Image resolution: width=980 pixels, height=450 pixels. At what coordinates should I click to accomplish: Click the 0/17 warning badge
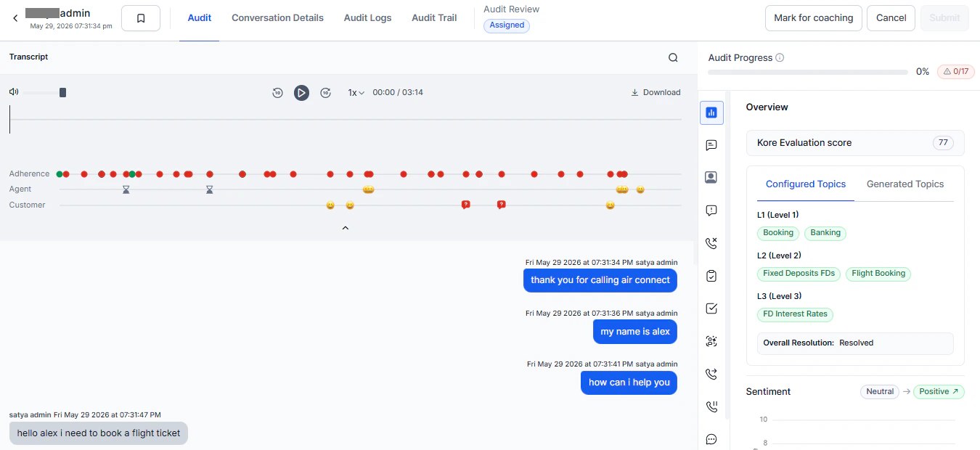955,72
